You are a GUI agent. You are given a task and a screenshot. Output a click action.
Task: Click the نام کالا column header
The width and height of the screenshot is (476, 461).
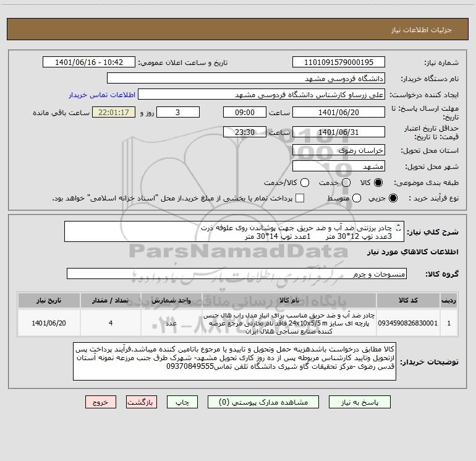[289, 300]
